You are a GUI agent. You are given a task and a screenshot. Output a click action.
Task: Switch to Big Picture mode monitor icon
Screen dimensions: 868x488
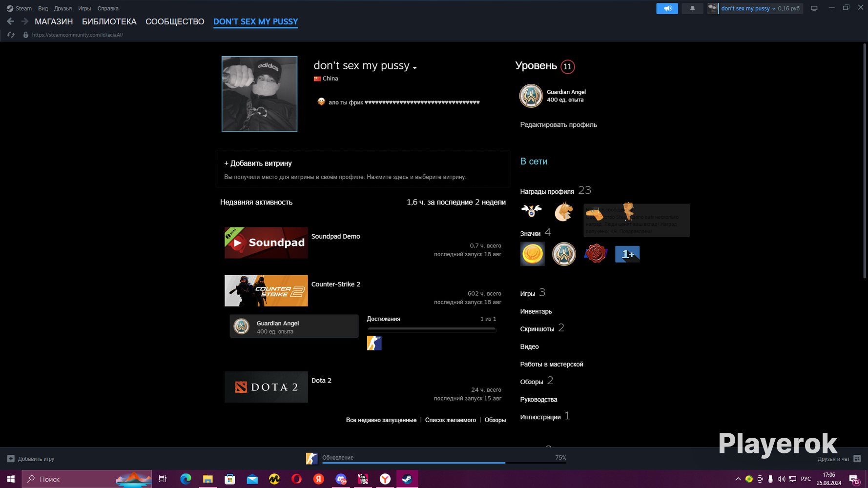[x=814, y=8]
